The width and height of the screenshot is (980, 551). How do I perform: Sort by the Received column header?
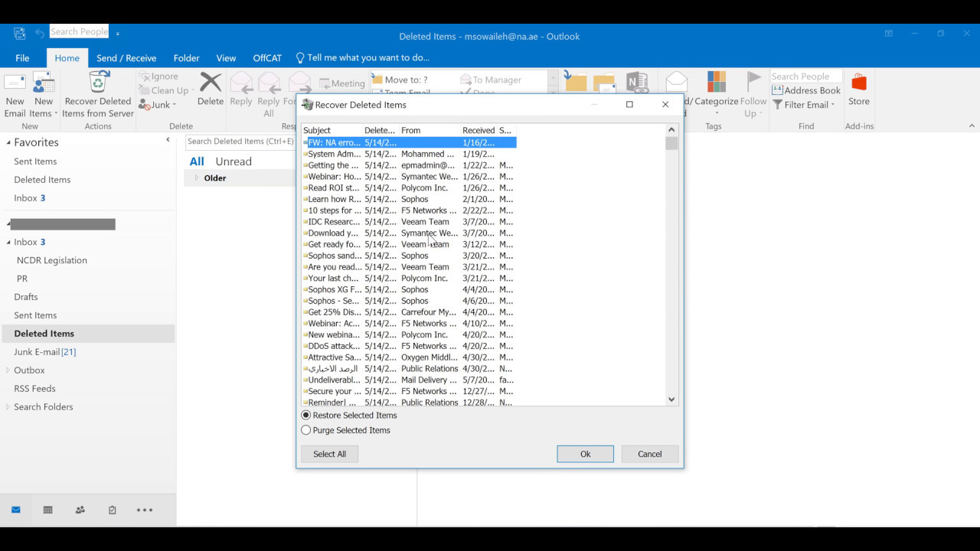[x=479, y=131]
